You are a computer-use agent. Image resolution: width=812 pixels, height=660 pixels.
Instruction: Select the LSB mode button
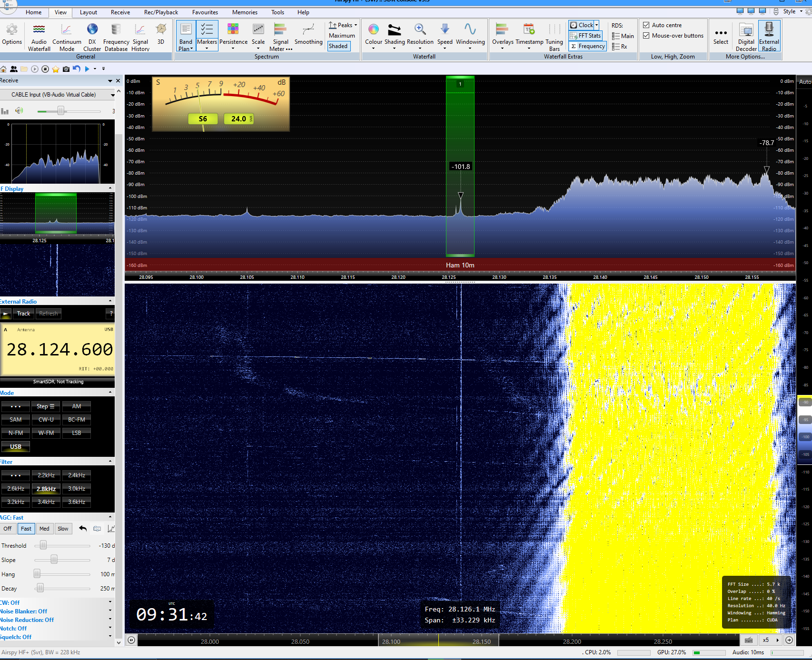tap(77, 433)
